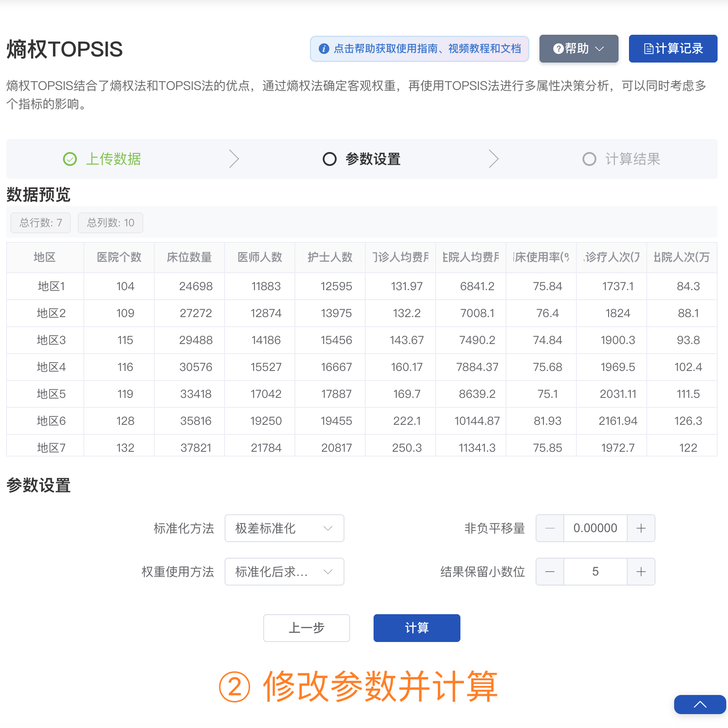Click the green checkmark on 上传数据 step
Screen dimensions: 728x728
coord(69,159)
